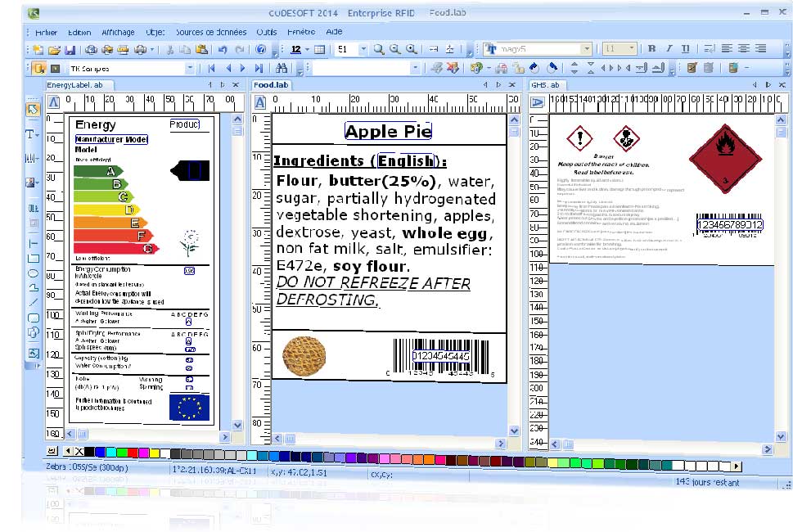Expand the font name dropdown
The image size is (793, 532).
[586, 49]
